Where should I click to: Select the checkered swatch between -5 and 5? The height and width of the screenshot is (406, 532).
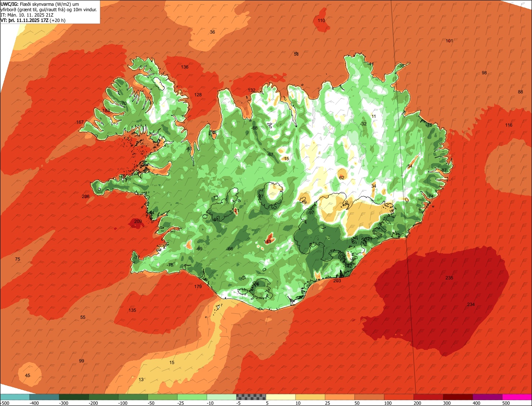click(251, 397)
